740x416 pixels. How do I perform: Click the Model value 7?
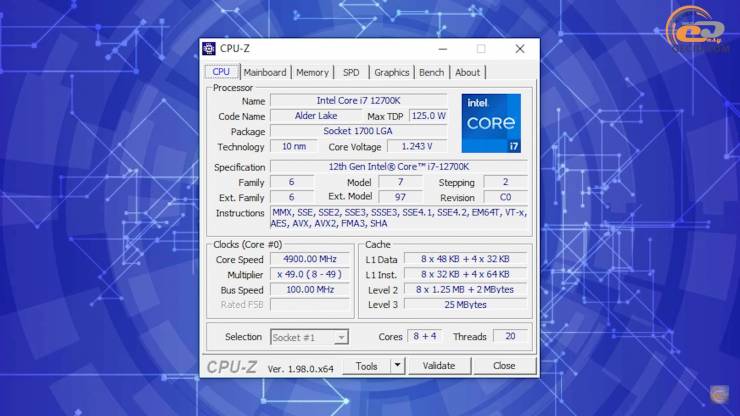(x=400, y=182)
